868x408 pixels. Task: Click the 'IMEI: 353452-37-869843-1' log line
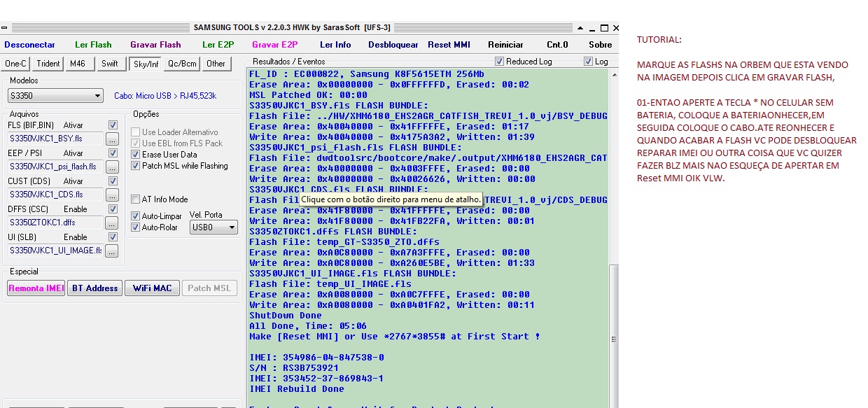316,379
